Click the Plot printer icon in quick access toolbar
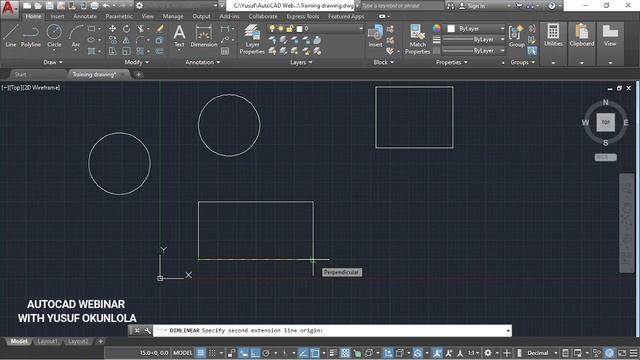640x360 pixels. 94,6
